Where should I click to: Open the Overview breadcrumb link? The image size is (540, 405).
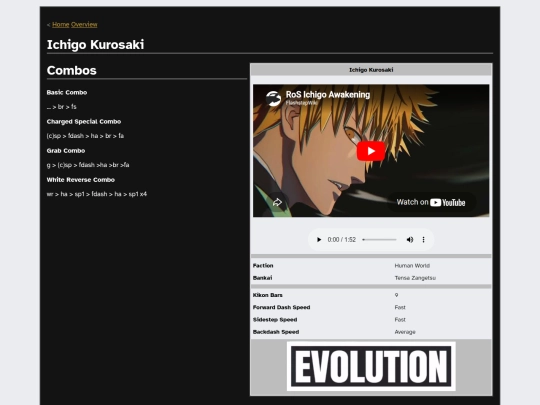[x=84, y=24]
